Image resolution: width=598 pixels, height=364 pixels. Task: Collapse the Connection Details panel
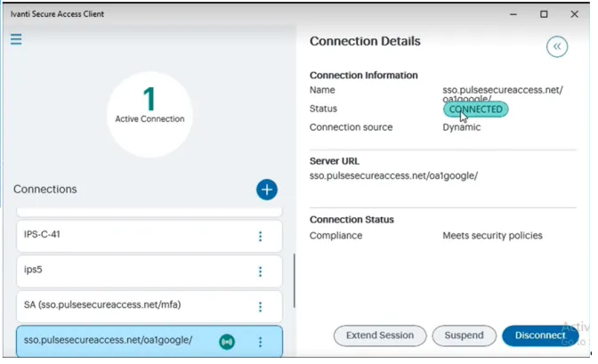(x=557, y=46)
